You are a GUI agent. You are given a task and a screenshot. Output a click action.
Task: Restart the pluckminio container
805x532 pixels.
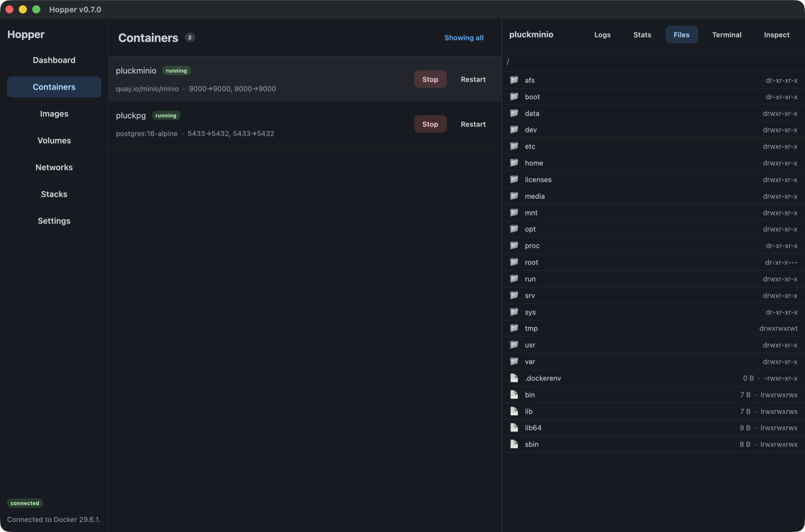pyautogui.click(x=473, y=79)
